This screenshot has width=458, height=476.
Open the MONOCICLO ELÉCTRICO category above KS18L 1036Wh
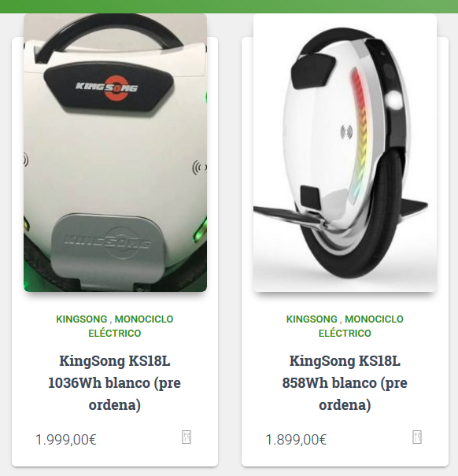[x=131, y=326]
